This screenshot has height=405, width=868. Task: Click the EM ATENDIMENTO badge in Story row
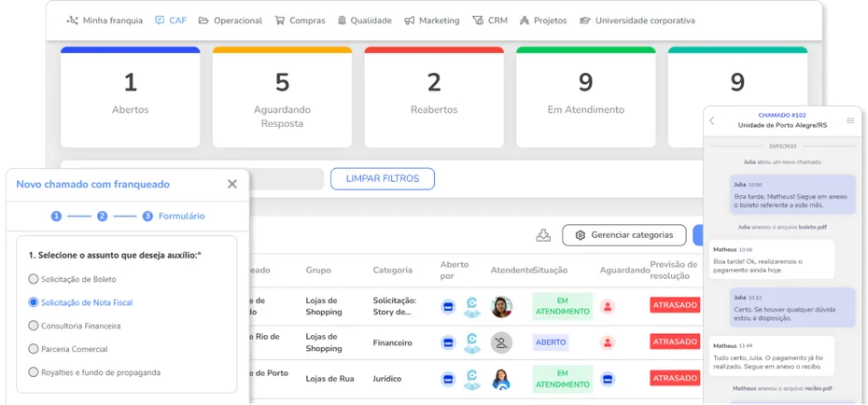[x=563, y=306]
